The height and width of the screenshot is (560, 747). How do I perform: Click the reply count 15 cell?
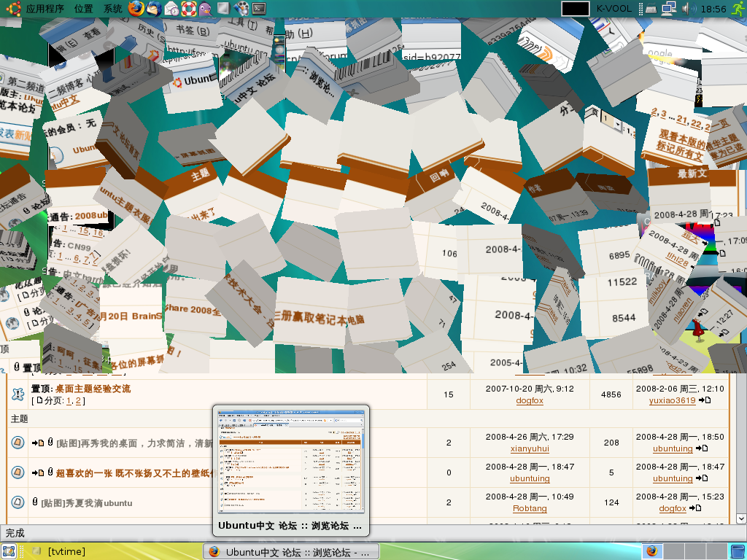tap(449, 394)
